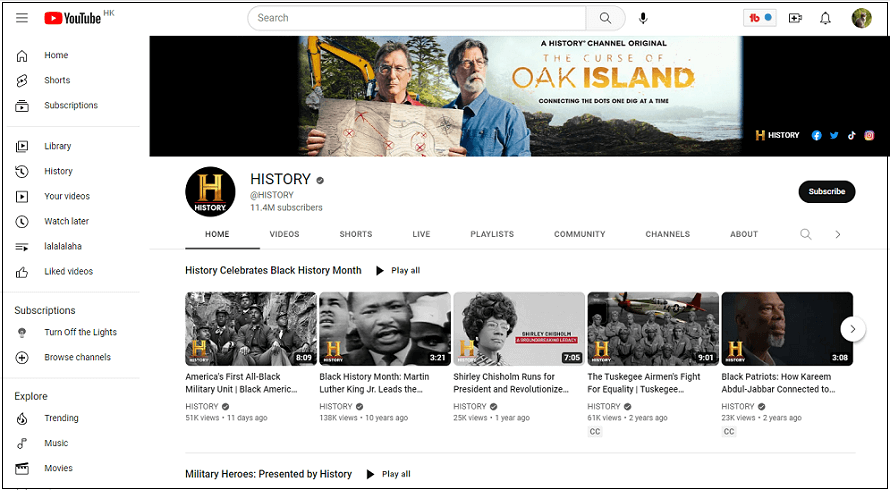This screenshot has width=890, height=490.
Task: Open the hamburger guide menu
Action: (22, 18)
